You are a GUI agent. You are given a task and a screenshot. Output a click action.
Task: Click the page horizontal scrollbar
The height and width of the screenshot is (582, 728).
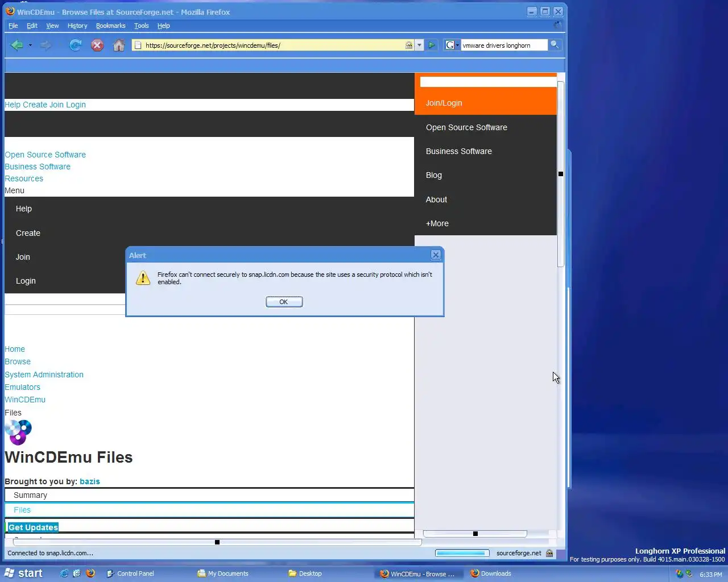pyautogui.click(x=217, y=542)
